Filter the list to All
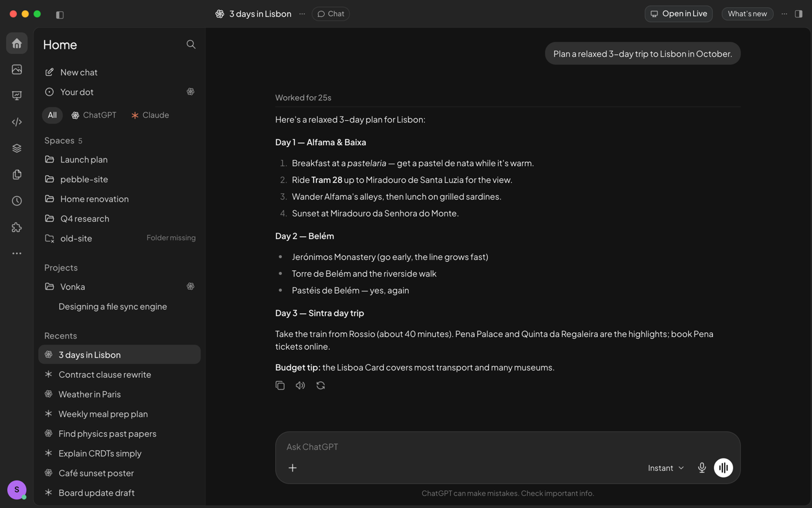This screenshot has width=812, height=508. pos(53,115)
